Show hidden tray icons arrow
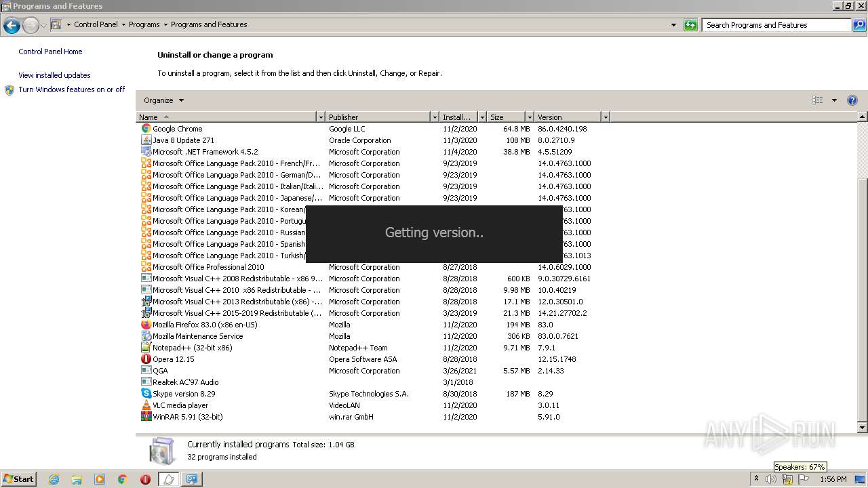Screen dimensions: 868x488 point(756,479)
